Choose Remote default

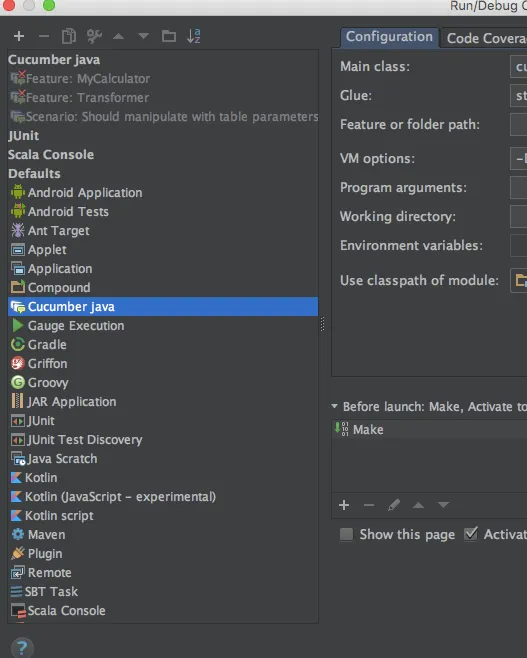click(x=163, y=573)
